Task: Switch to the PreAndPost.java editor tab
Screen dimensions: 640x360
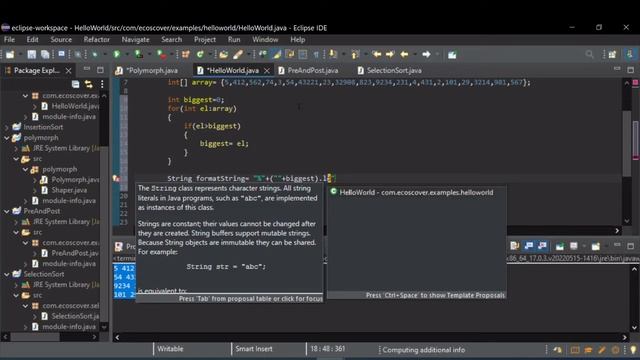Action: point(309,70)
